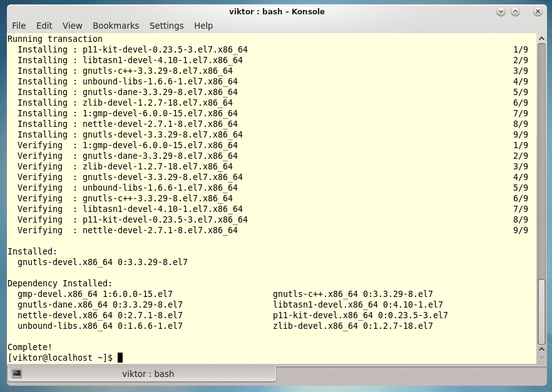Click the 'Installing : p11-kit-devel' line
The width and height of the screenshot is (552, 392).
[133, 49]
